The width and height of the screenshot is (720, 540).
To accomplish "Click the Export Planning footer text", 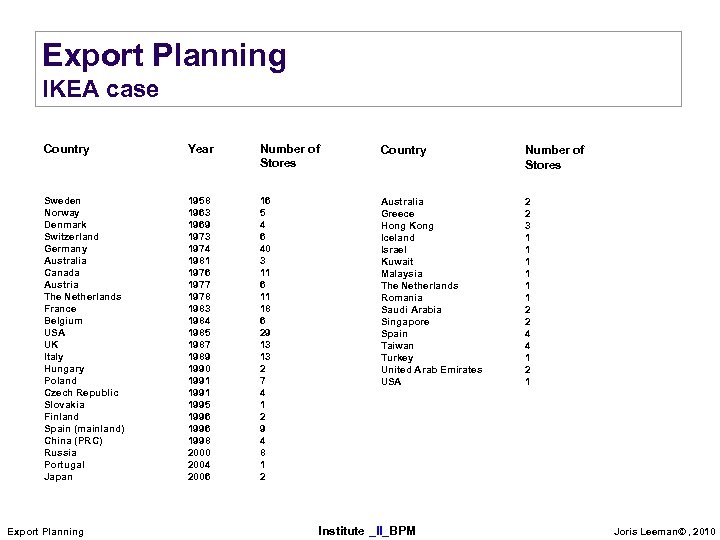I will point(45,531).
